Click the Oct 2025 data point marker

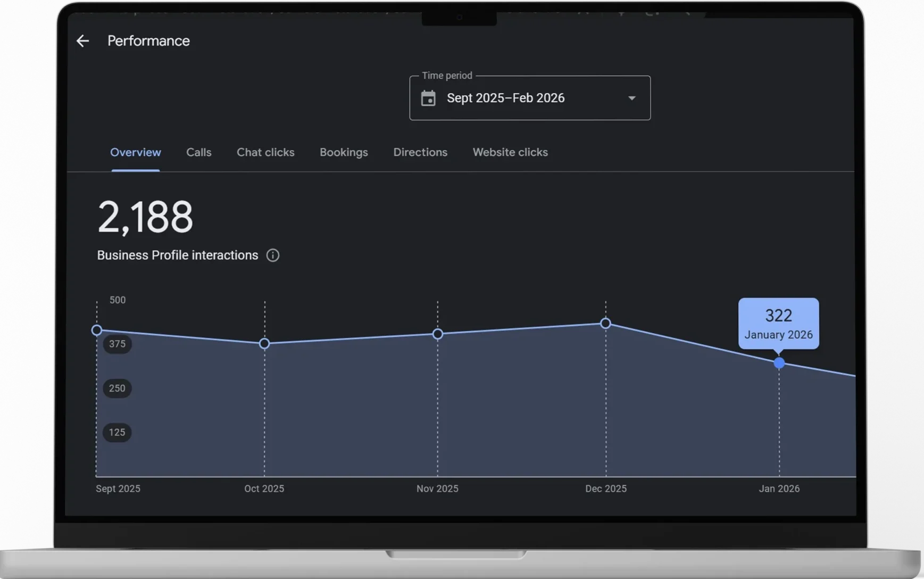pyautogui.click(x=264, y=344)
